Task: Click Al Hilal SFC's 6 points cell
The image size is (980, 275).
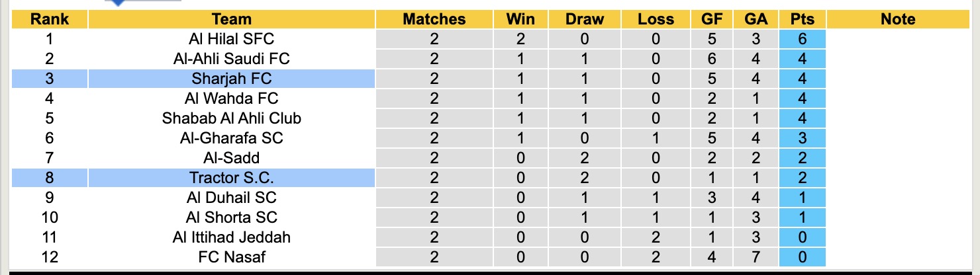Action: click(x=803, y=39)
